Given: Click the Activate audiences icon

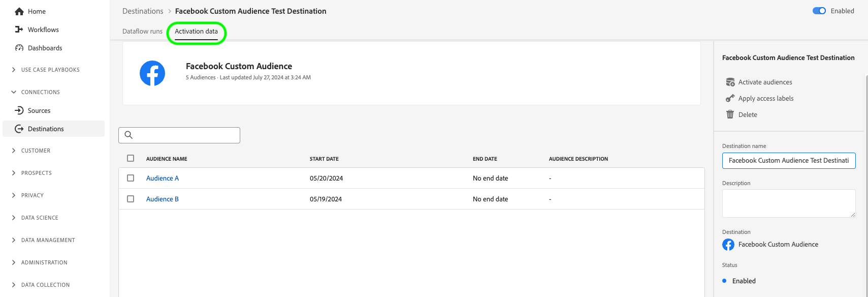Looking at the screenshot, I should pos(730,82).
